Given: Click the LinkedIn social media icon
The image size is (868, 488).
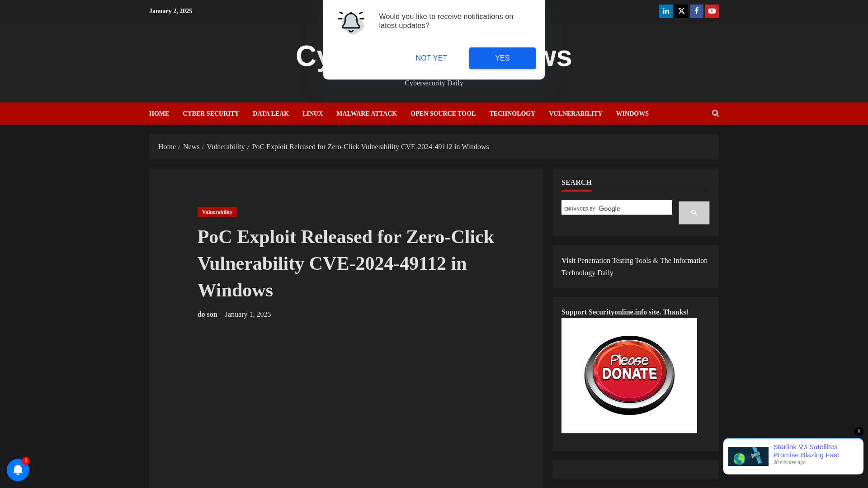Looking at the screenshot, I should pyautogui.click(x=665, y=11).
